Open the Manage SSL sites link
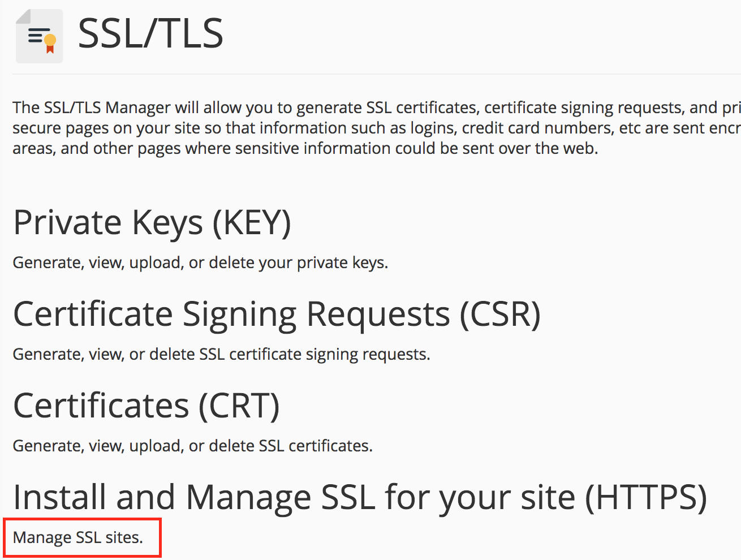The image size is (741, 560). (78, 537)
